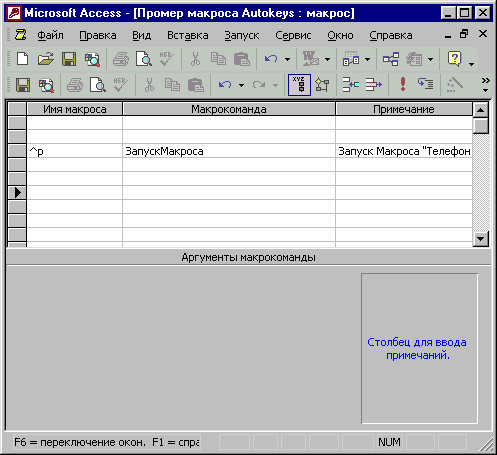Expand the Analyze dropdown arrow
Viewport: 497px width, 455px height.
coord(367,60)
